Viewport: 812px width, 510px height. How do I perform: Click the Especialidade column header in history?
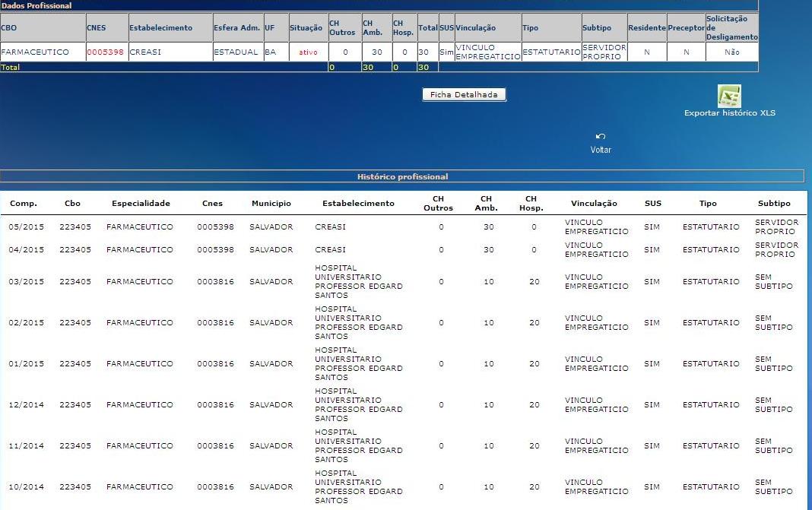click(x=141, y=204)
